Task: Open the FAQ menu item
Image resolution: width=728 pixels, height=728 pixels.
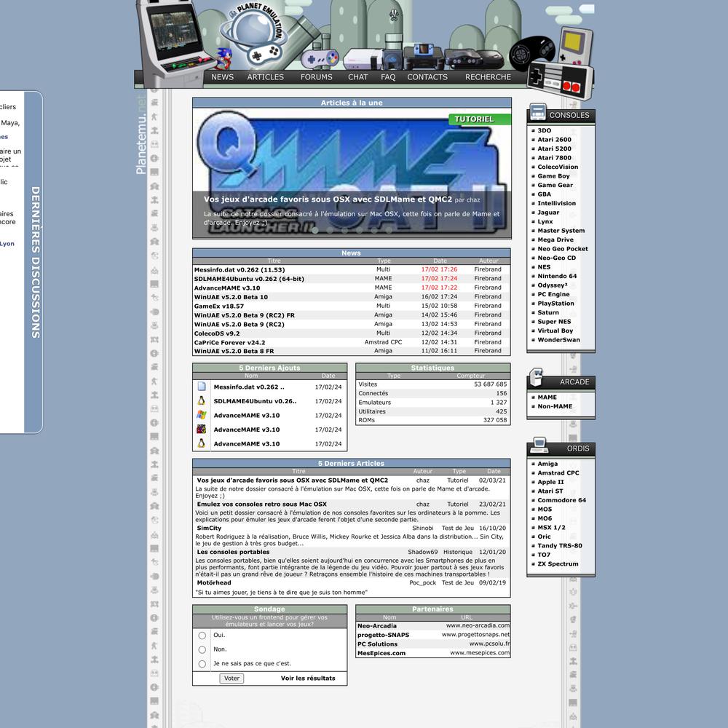Action: 388,77
